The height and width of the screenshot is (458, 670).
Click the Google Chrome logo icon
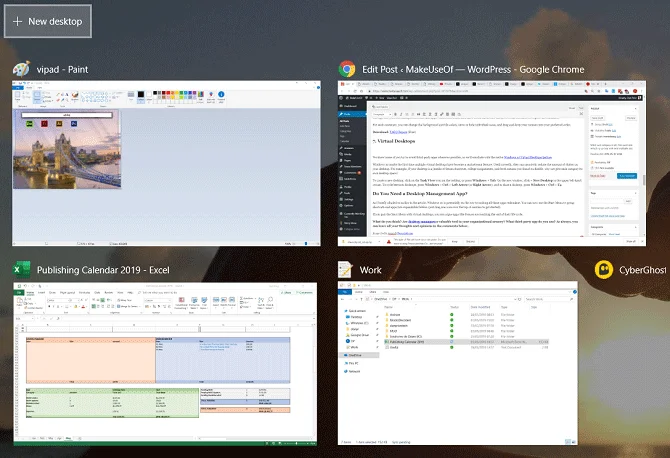[x=347, y=69]
